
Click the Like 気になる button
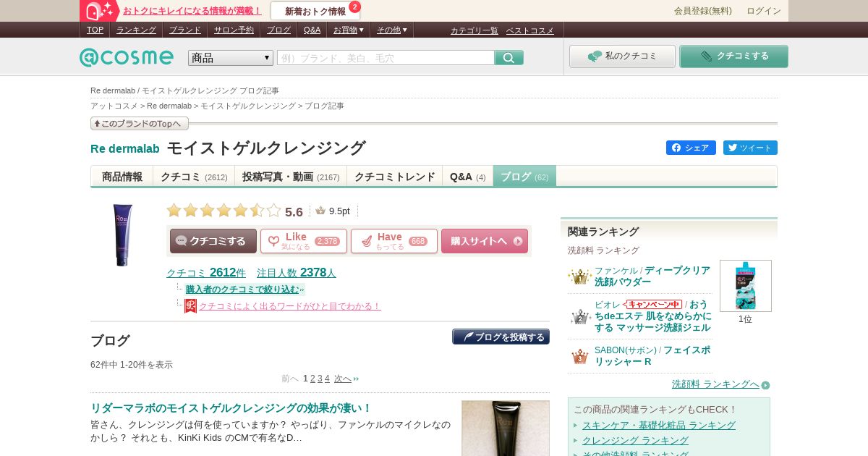pos(304,241)
